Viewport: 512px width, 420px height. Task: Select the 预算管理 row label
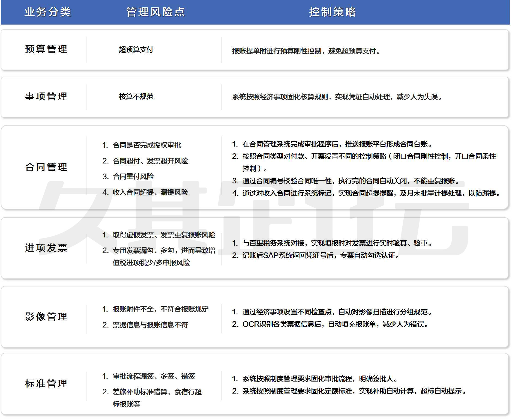(46, 49)
